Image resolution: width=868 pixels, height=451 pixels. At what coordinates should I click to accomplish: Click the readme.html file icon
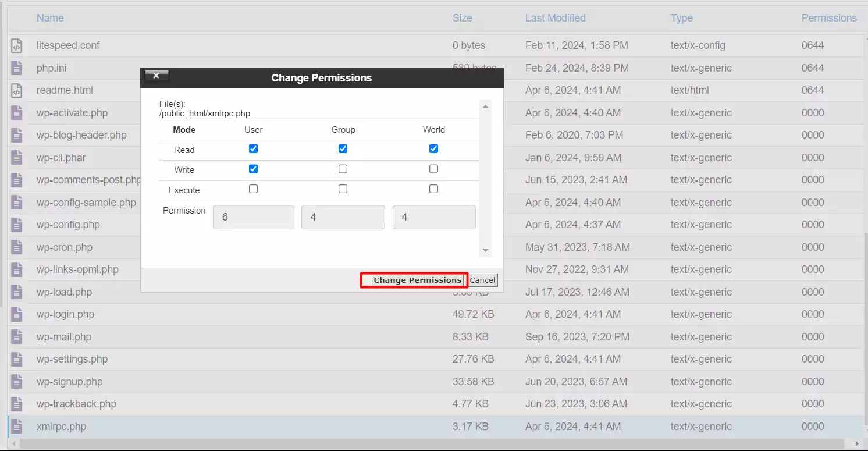click(17, 90)
